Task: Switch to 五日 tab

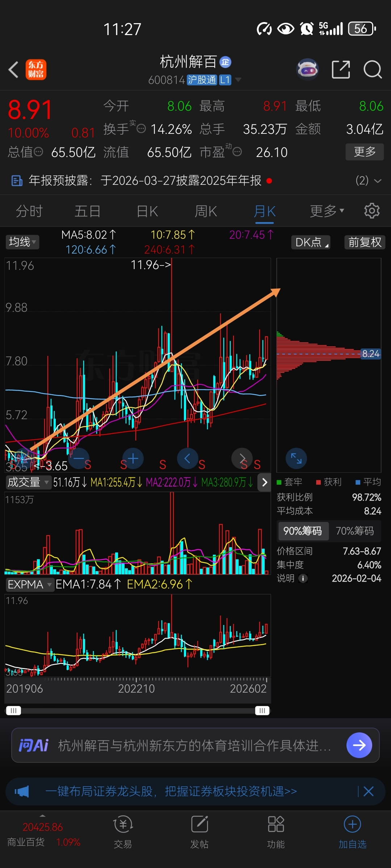Action: pos(87,211)
